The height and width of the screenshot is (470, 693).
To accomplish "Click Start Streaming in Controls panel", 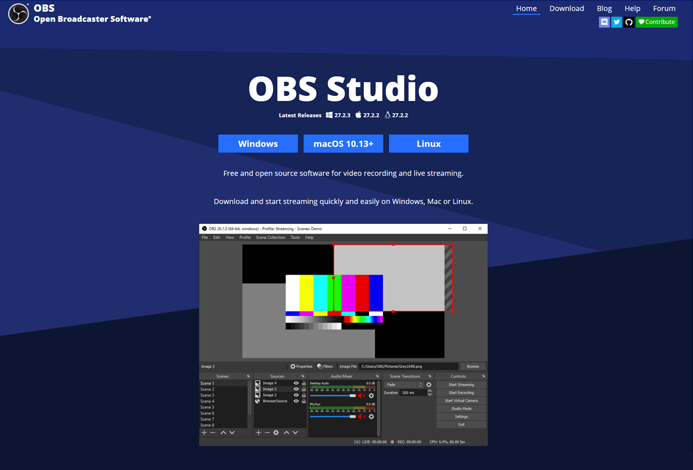I will (x=461, y=385).
